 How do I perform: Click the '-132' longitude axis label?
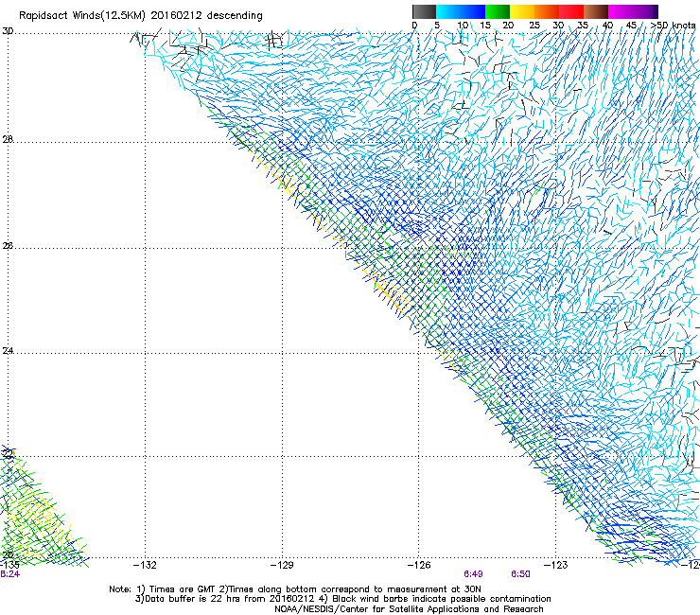click(x=145, y=565)
